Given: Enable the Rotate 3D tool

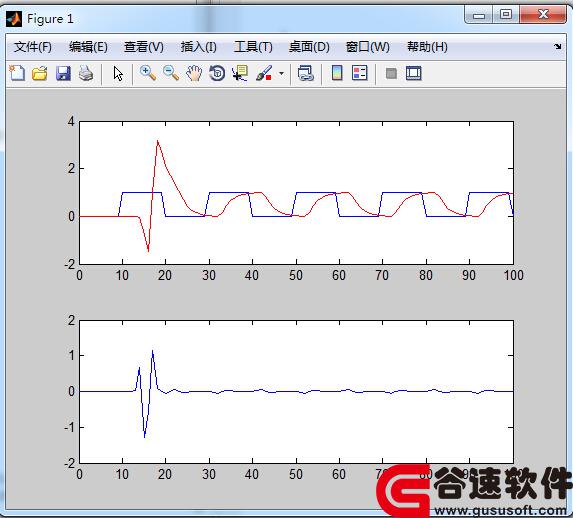Looking at the screenshot, I should 217,73.
